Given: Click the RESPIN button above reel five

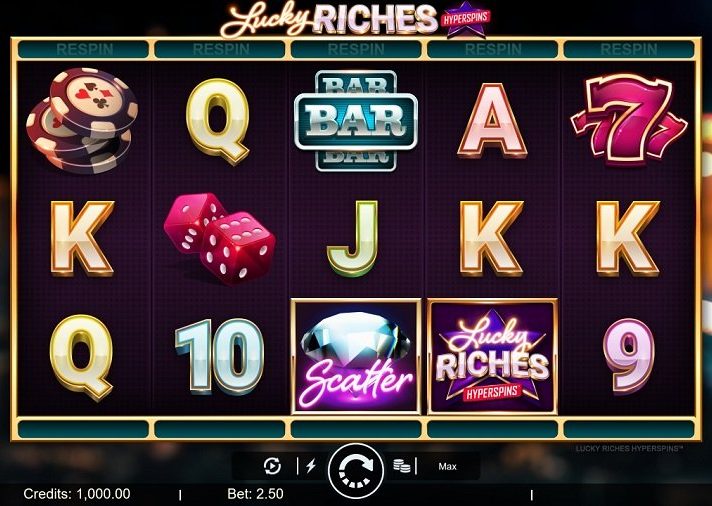Looking at the screenshot, I should (x=629, y=49).
